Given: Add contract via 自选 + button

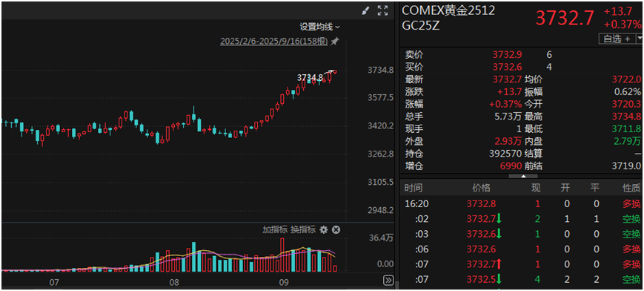Looking at the screenshot, I should coord(617,39).
